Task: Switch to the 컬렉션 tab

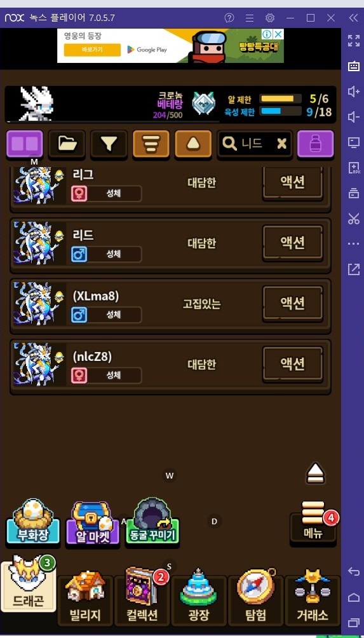Action: pos(142,600)
